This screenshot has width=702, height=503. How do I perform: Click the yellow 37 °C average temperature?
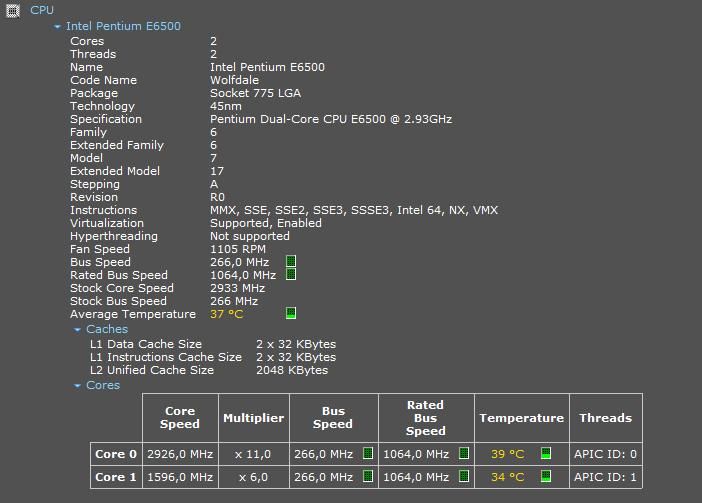(x=227, y=313)
